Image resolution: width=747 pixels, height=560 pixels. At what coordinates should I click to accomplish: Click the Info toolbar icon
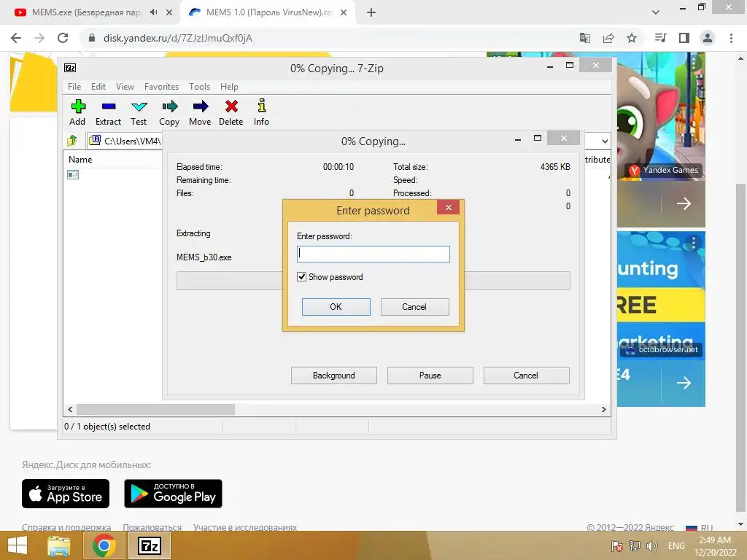pos(261,105)
